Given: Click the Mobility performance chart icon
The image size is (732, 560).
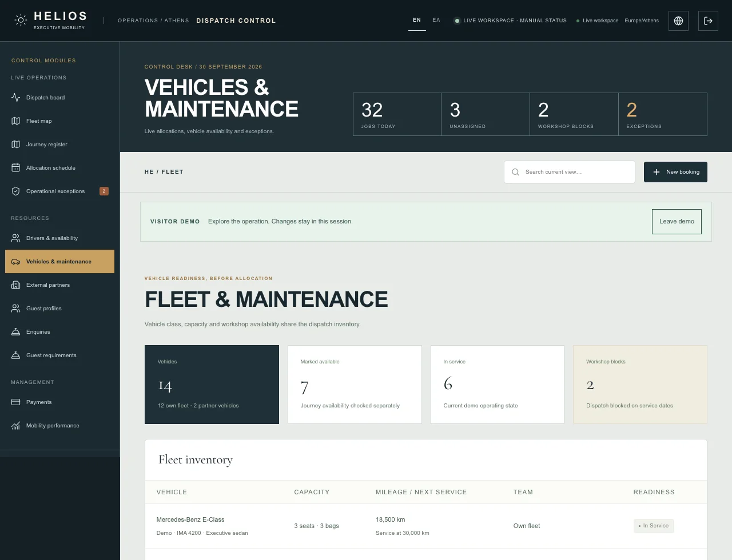Looking at the screenshot, I should coord(16,426).
